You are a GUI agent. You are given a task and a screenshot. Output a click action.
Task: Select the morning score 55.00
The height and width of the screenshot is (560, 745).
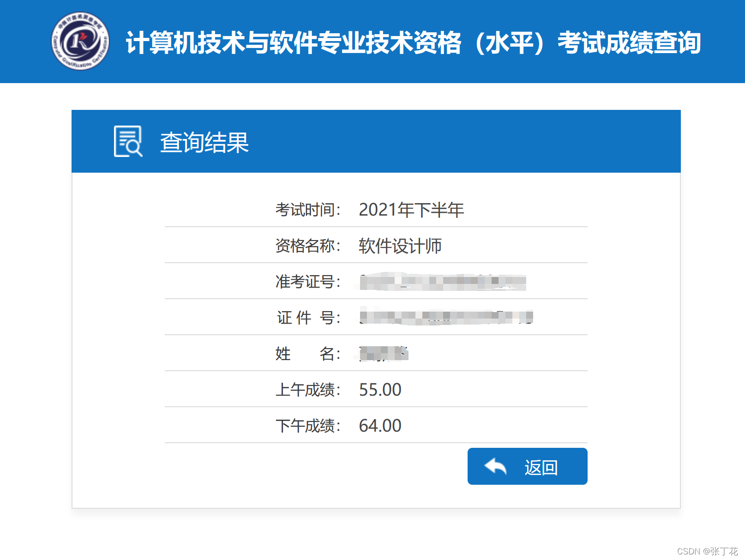click(380, 390)
